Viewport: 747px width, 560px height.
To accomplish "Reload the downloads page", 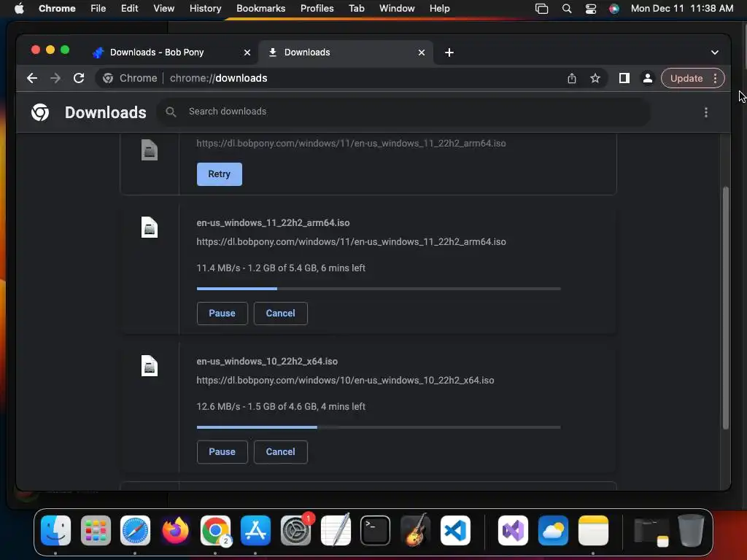I will coord(79,78).
